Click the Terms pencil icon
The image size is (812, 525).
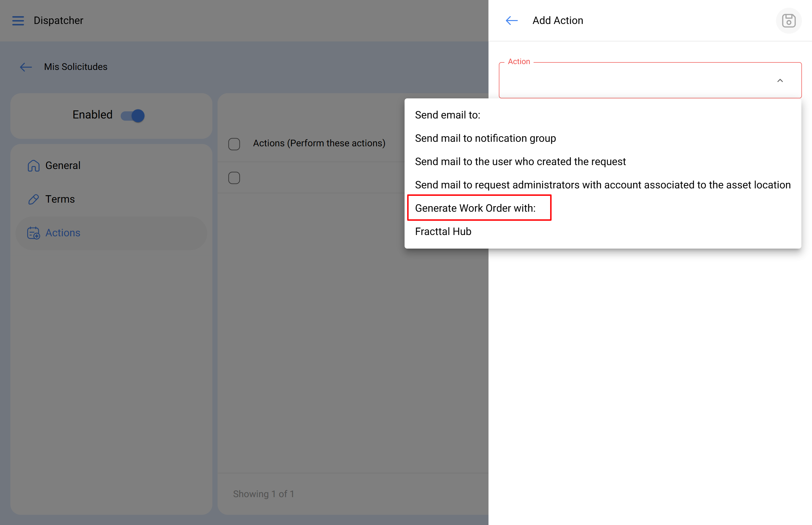click(33, 199)
